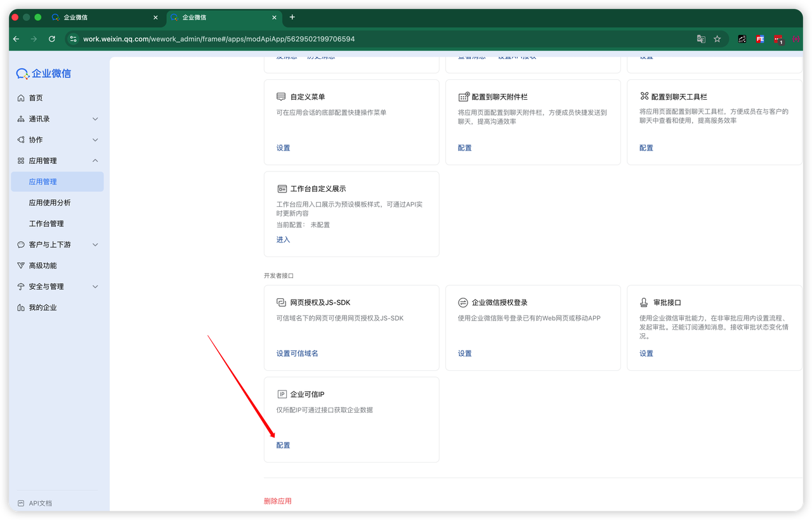The height and width of the screenshot is (520, 812).
Task: Switch to the first 企业微信 browser tab
Action: (x=105, y=17)
